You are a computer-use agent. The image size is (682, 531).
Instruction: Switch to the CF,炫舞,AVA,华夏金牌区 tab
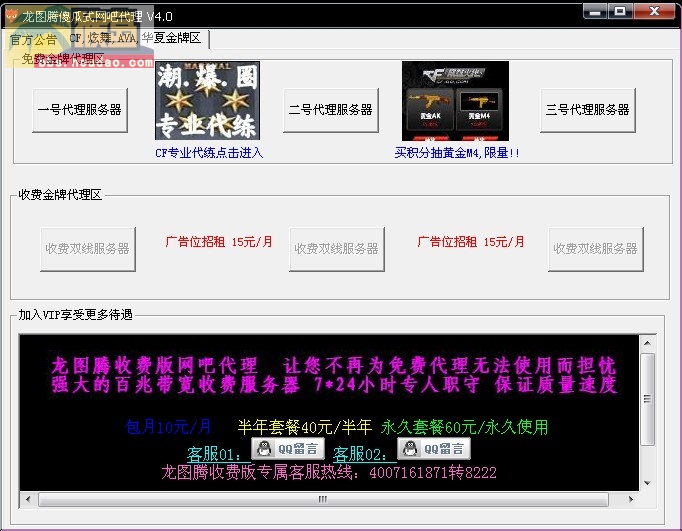tap(136, 39)
